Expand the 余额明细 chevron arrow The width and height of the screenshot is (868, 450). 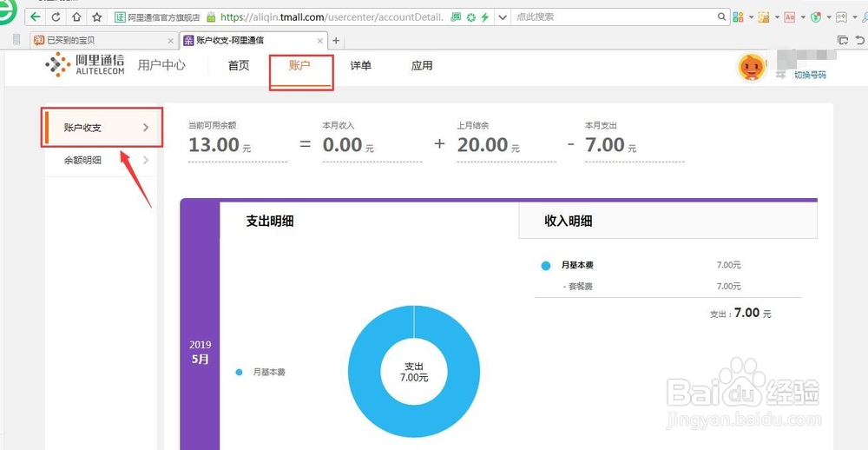coord(146,160)
